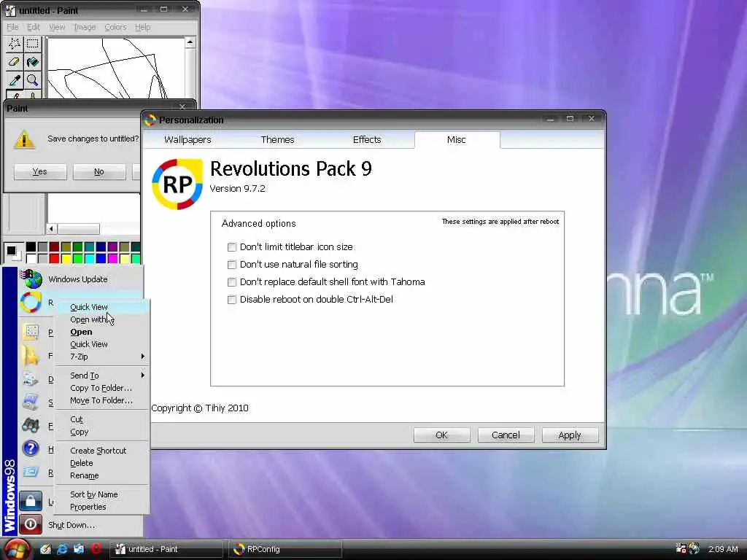Screen dimensions: 747x560
Task: Open the Help question mark icon
Action: point(31,448)
